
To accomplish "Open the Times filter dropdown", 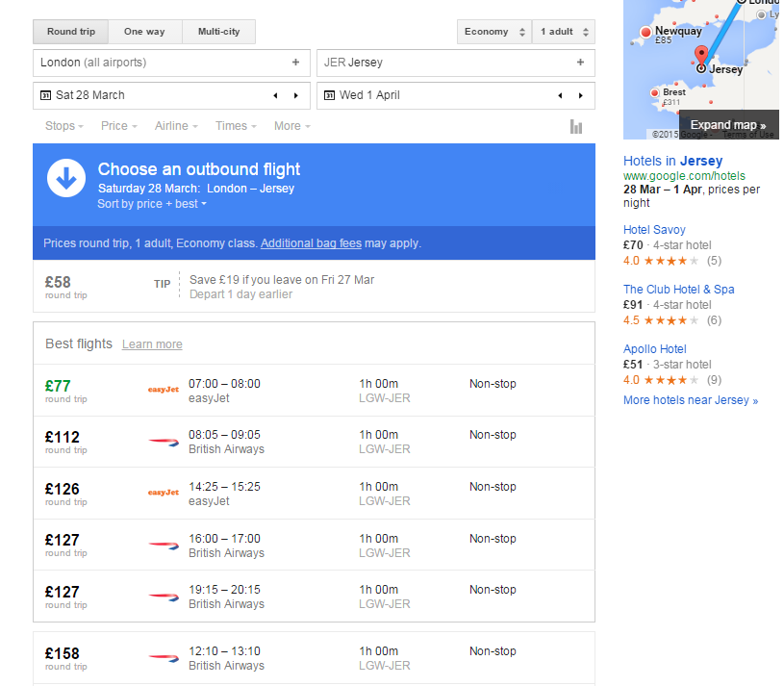I will pyautogui.click(x=236, y=126).
